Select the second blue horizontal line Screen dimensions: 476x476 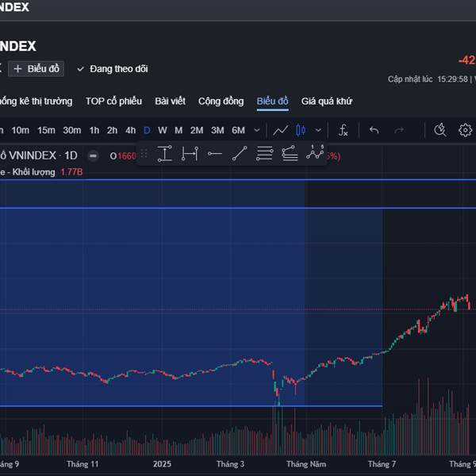(238, 208)
